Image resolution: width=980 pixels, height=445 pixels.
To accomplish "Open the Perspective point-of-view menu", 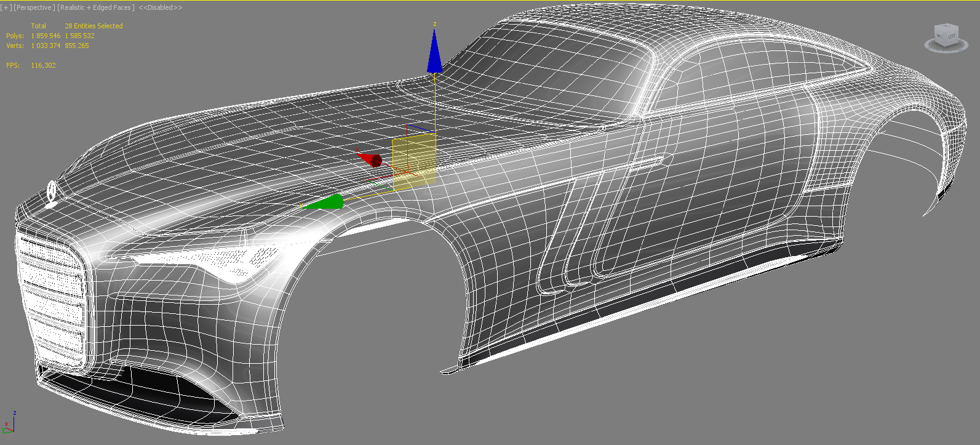I will (34, 7).
